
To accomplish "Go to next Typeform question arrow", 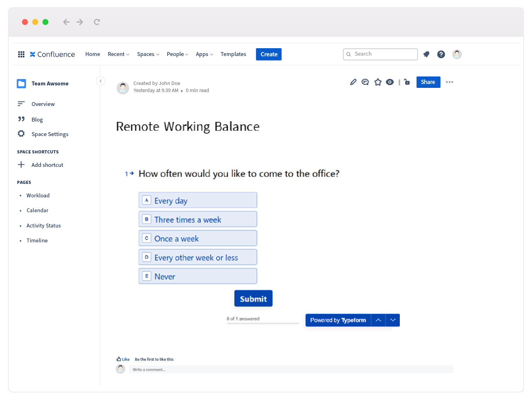I will click(393, 320).
